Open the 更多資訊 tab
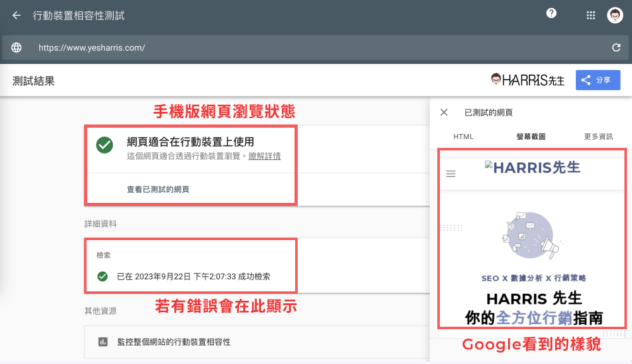 point(599,136)
